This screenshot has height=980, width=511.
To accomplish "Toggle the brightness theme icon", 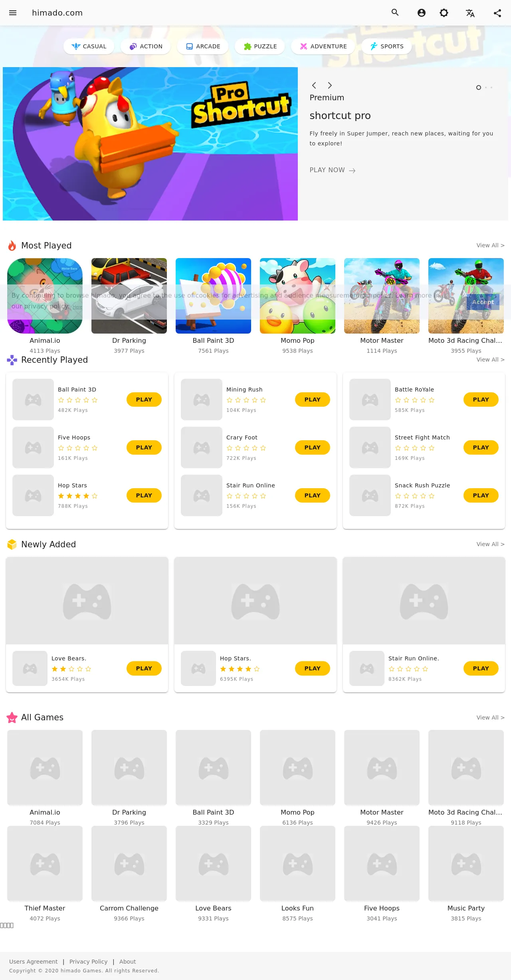I will (x=444, y=13).
